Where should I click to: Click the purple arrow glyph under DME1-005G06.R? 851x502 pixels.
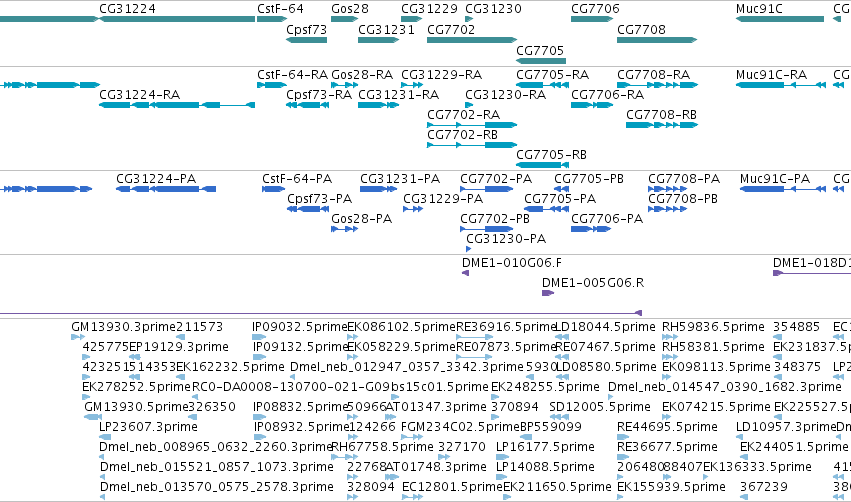(548, 293)
